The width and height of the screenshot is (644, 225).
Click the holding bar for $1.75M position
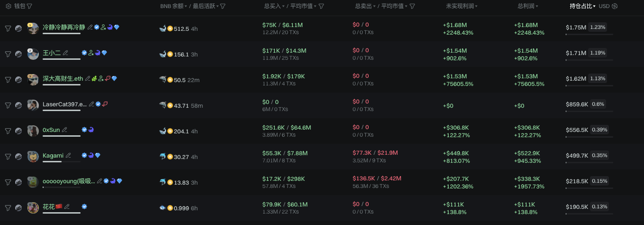pyautogui.click(x=589, y=34)
